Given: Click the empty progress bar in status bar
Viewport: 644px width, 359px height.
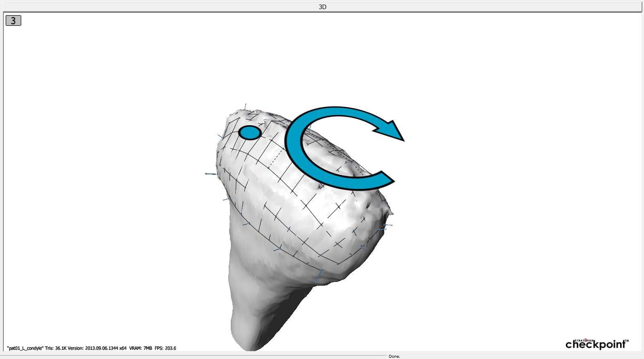Looking at the screenshot, I should pos(194,356).
